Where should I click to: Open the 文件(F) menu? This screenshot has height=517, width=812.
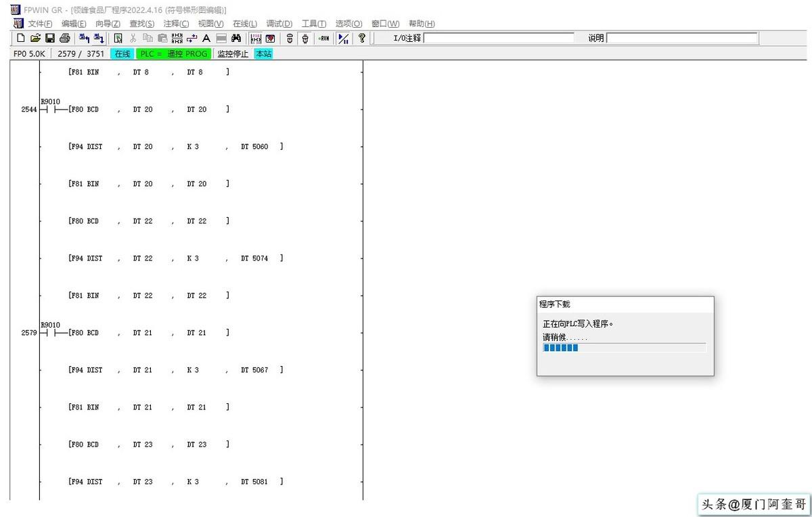[x=40, y=24]
